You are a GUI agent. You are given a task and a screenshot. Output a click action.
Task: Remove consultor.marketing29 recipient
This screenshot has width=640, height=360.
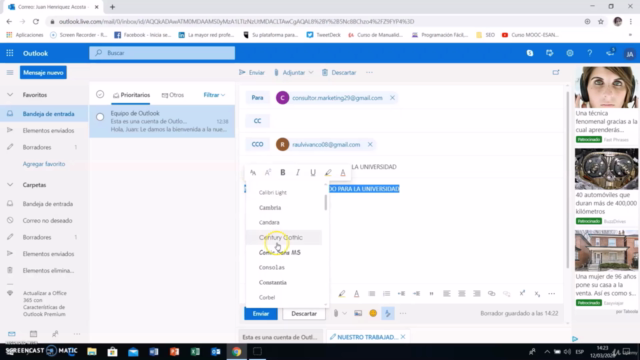(392, 98)
